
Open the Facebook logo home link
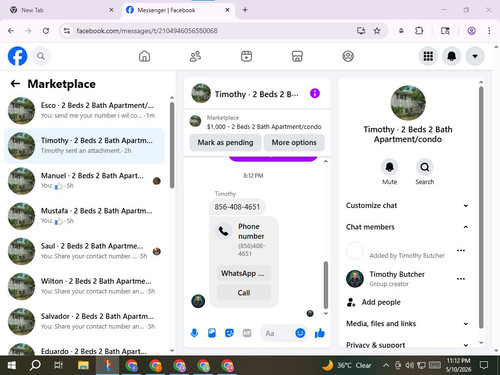click(x=17, y=56)
